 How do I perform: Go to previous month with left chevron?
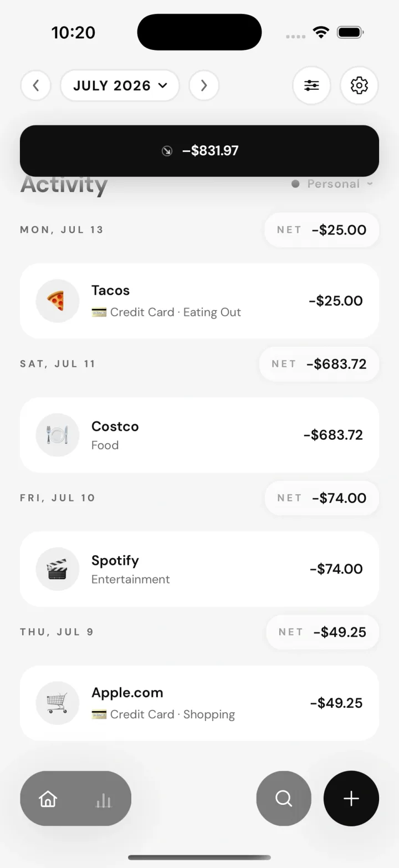coord(36,85)
